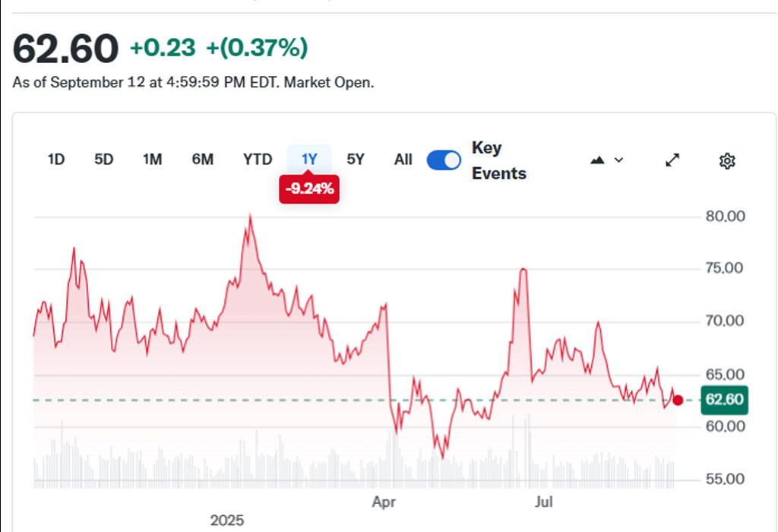Image resolution: width=778 pixels, height=532 pixels.
Task: Open the chart type mountain icon
Action: [598, 160]
